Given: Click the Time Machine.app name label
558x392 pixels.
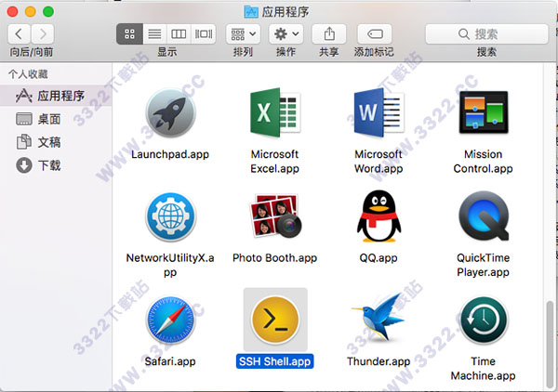Looking at the screenshot, I should pos(484,369).
